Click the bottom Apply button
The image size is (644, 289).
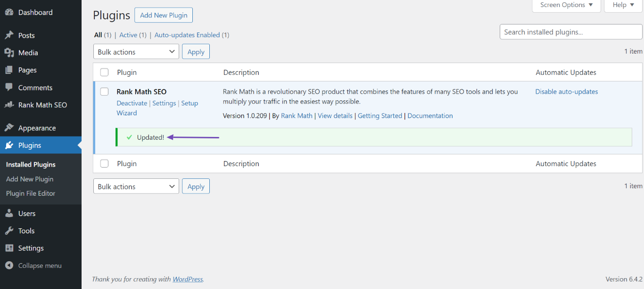click(x=196, y=186)
